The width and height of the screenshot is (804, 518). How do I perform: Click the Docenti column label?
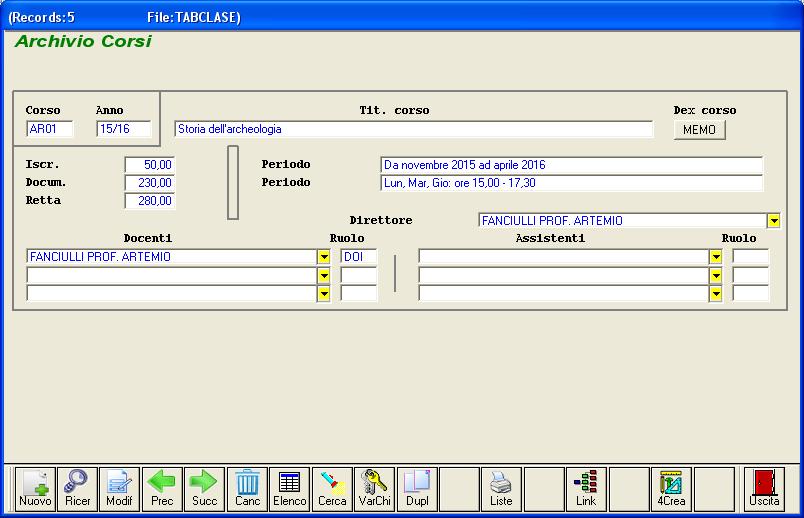(x=148, y=238)
